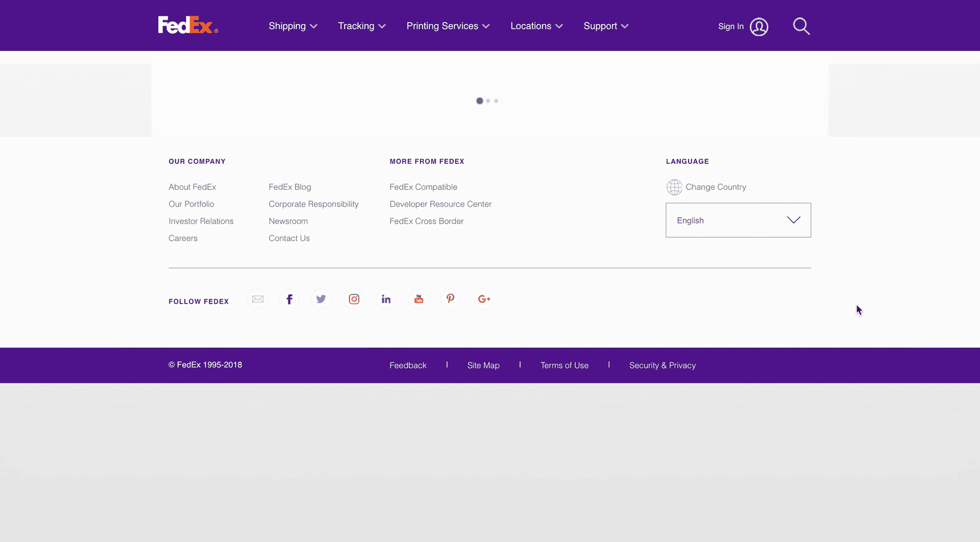Select the second carousel dot

coord(488,101)
